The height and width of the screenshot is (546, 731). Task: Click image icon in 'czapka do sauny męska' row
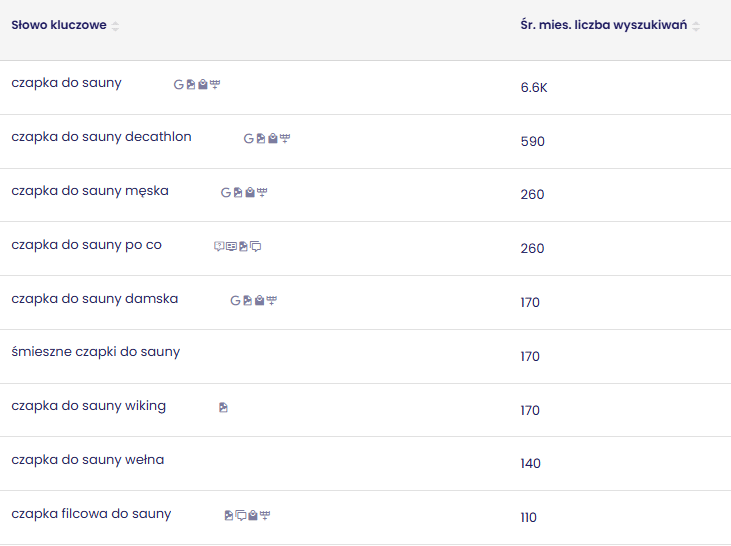pos(238,192)
